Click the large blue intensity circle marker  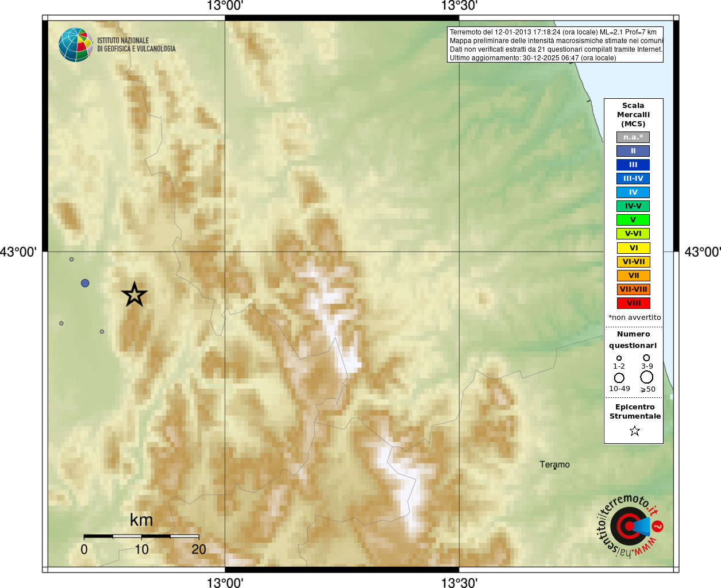[x=85, y=283]
